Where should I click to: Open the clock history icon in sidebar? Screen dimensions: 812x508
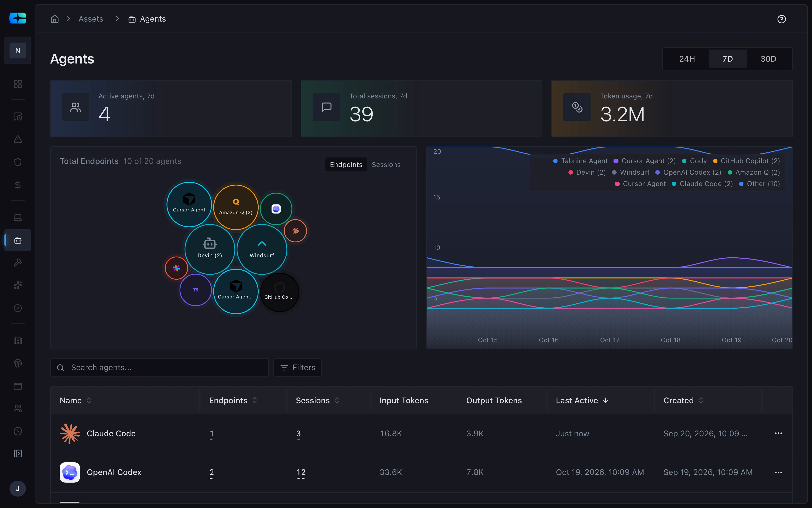click(18, 431)
